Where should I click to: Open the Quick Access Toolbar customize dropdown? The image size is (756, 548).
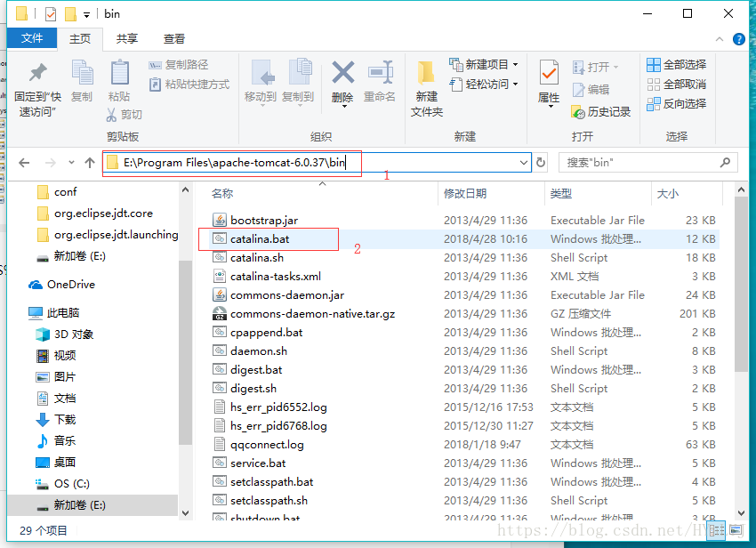pyautogui.click(x=87, y=15)
